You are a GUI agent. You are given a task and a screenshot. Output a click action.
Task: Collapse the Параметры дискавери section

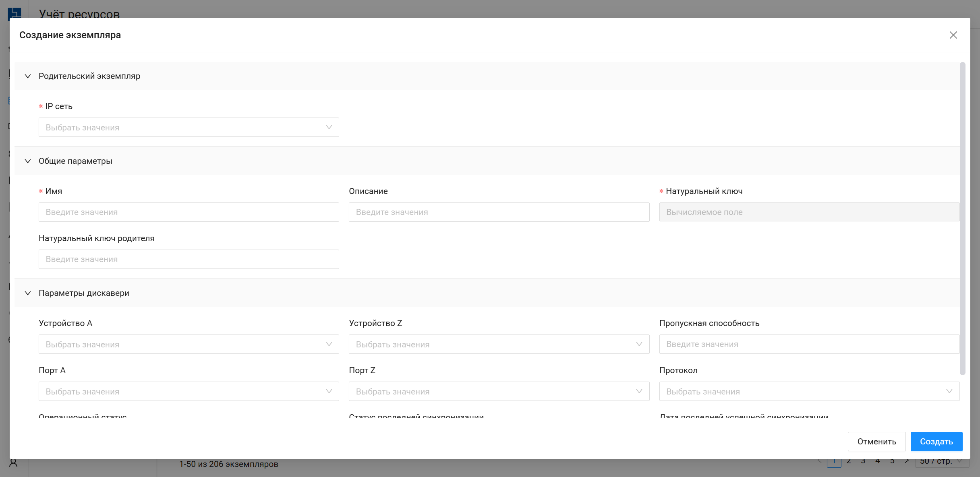[28, 293]
